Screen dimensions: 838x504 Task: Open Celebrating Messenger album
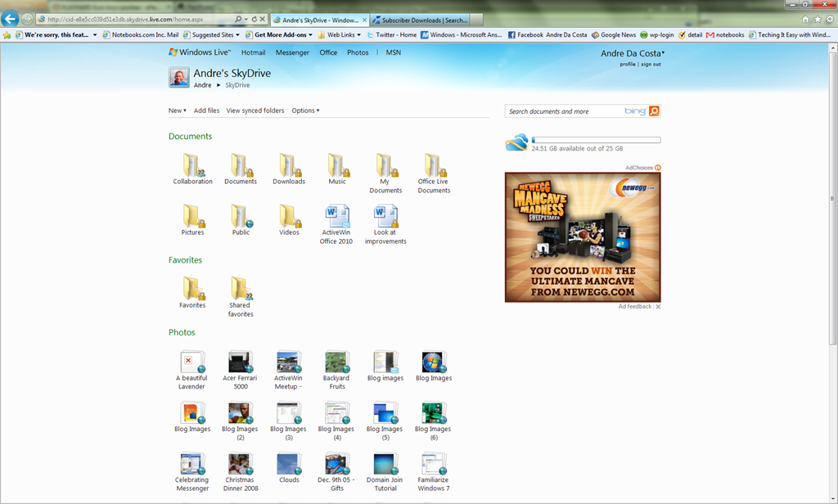point(191,472)
